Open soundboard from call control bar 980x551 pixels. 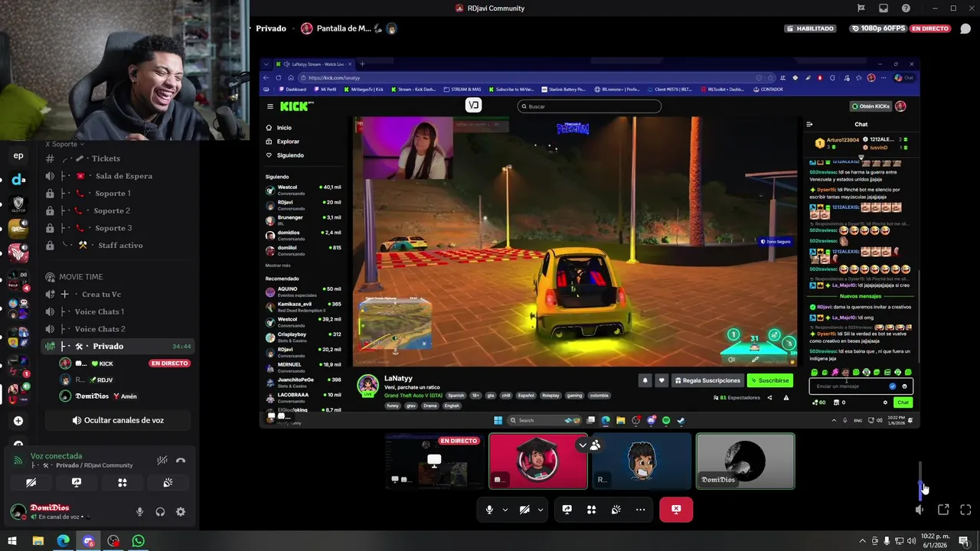(616, 510)
